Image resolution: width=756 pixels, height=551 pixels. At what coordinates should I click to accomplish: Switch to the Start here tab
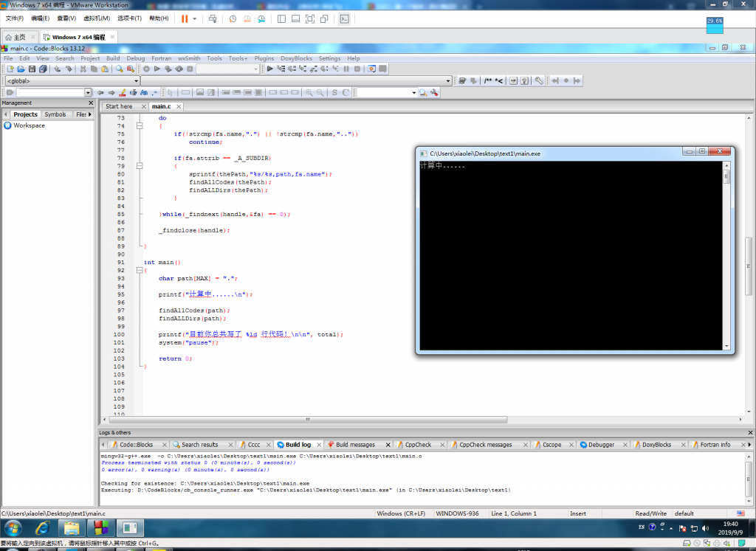[119, 106]
